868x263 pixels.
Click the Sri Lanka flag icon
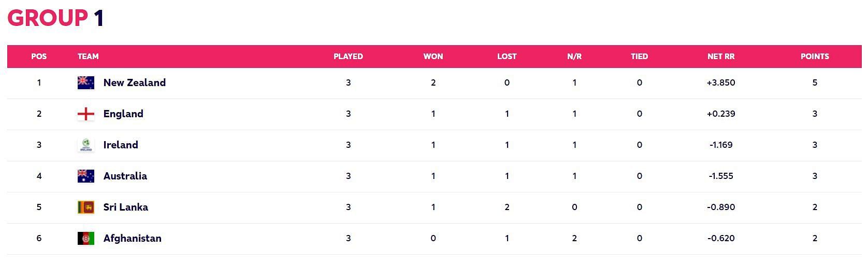click(85, 207)
